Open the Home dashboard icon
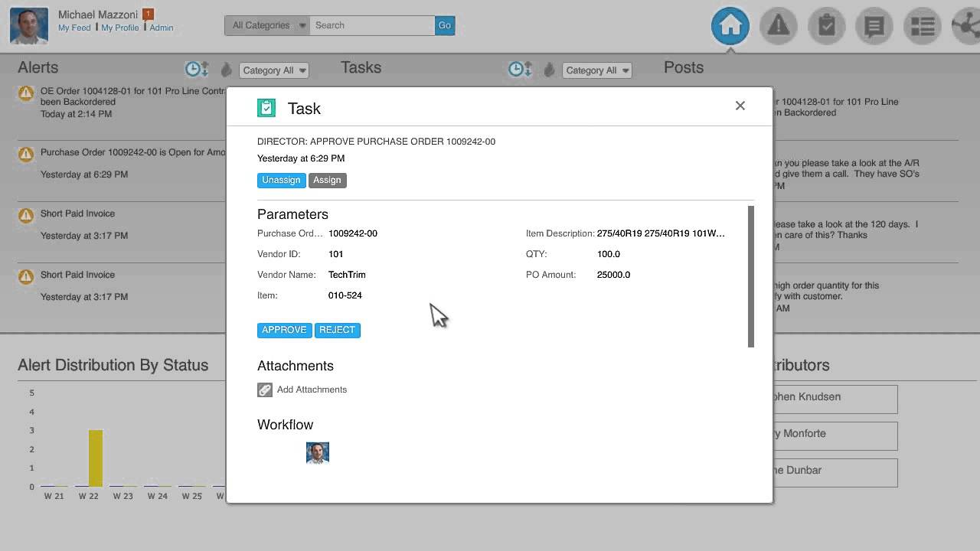The height and width of the screenshot is (551, 980). (730, 26)
